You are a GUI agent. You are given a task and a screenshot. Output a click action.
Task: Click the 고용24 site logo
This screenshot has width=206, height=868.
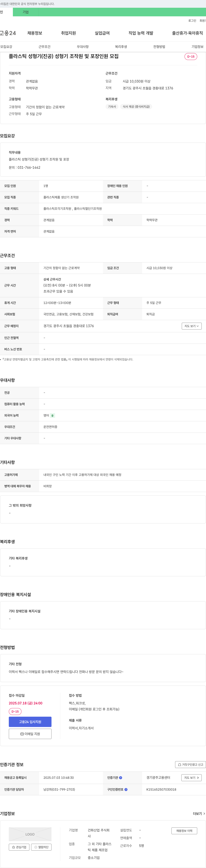pyautogui.click(x=8, y=33)
